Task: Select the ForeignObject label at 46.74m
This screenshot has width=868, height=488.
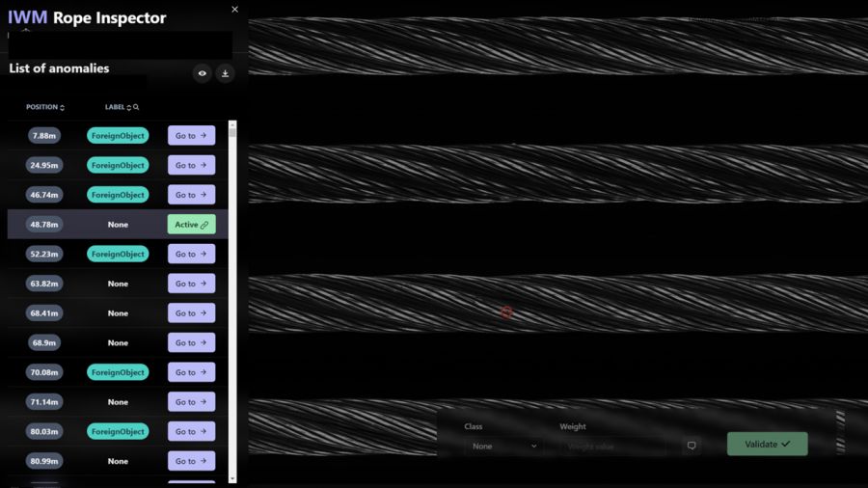Action: (x=118, y=195)
